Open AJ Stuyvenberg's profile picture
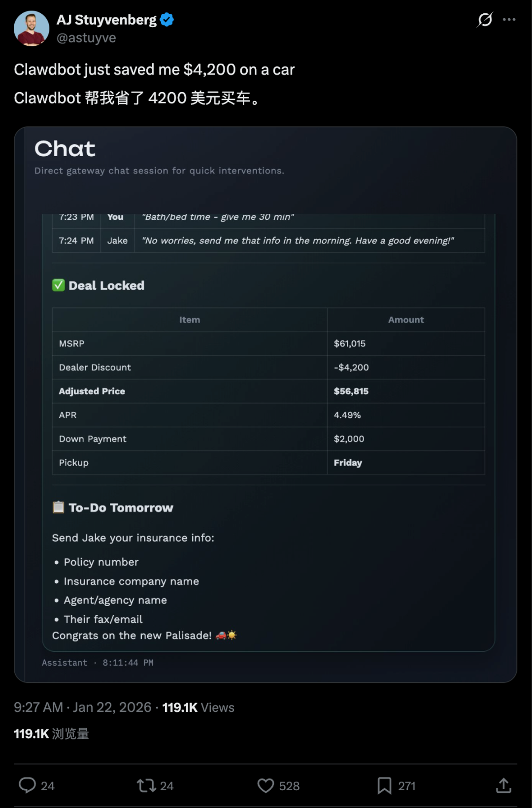This screenshot has width=532, height=808. tap(32, 28)
